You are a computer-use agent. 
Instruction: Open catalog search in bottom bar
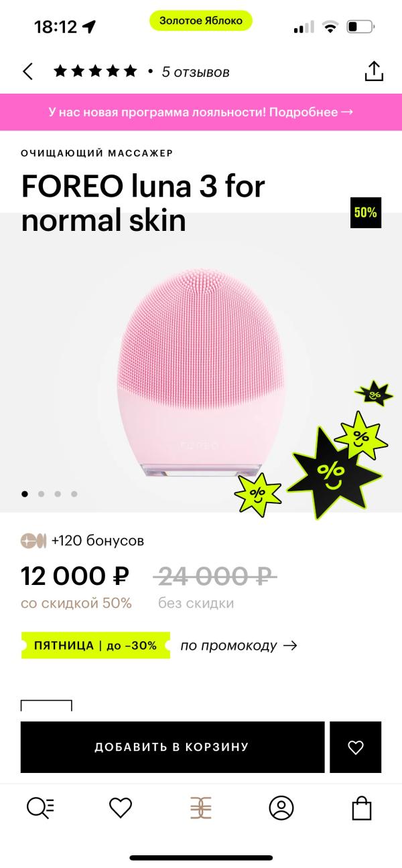click(x=40, y=808)
